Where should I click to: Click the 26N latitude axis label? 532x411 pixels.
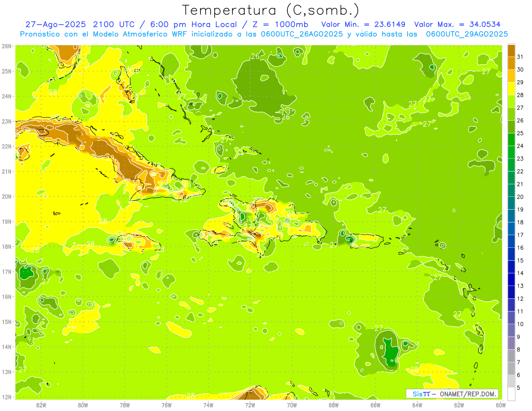[7, 46]
